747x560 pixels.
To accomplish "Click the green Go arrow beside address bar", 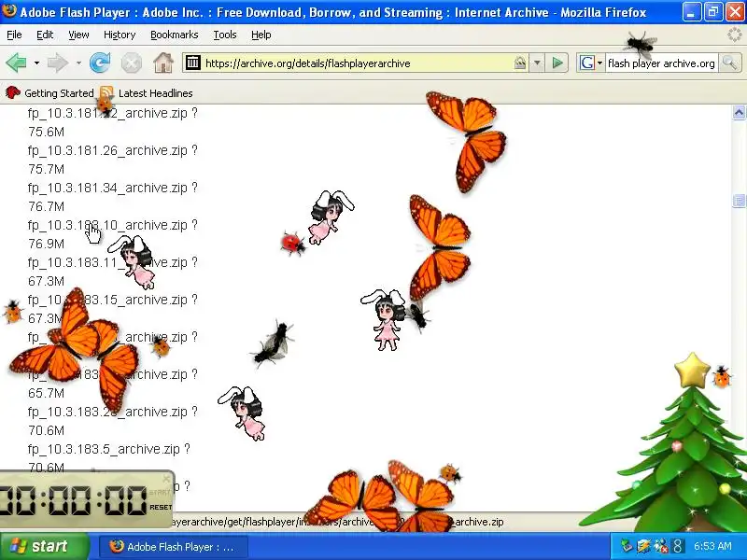I will 557,63.
